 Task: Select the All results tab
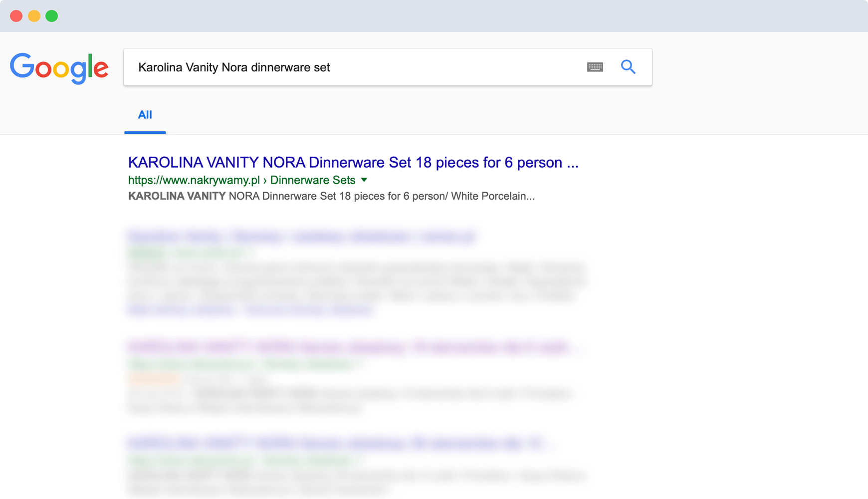coord(145,115)
